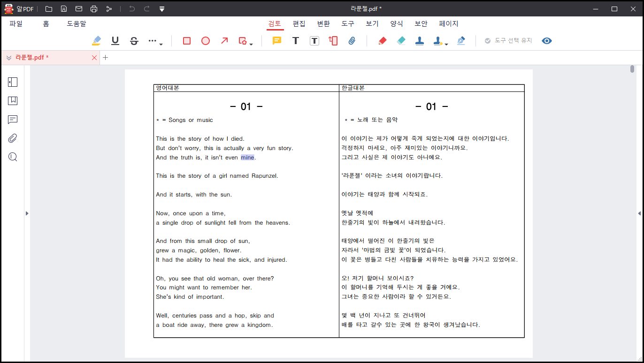Save the document with floppy icon
The height and width of the screenshot is (363, 644).
[x=64, y=9]
